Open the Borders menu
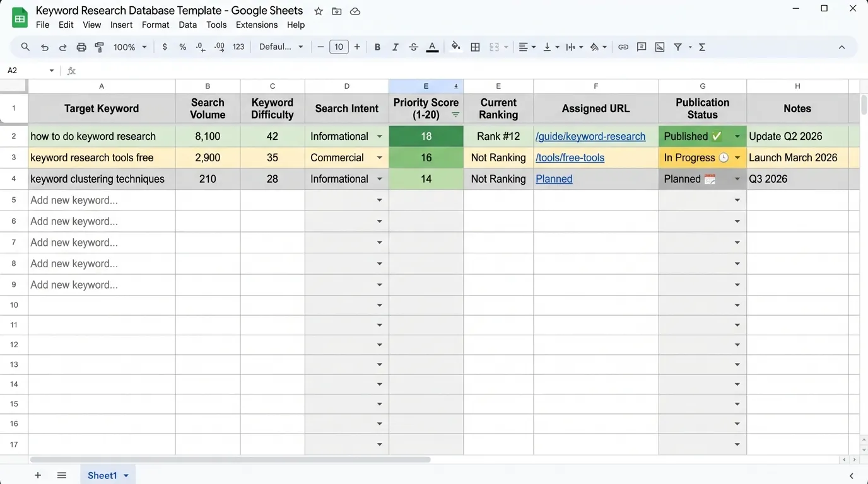This screenshot has width=868, height=484. 475,47
